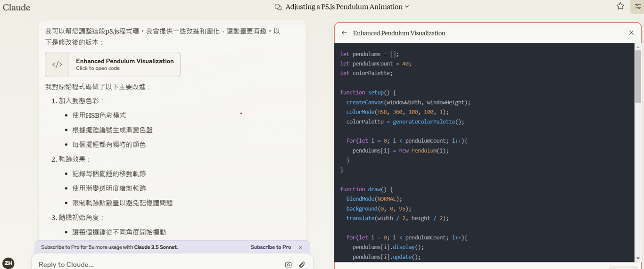Click the chat bubble icon beside title
Viewport: 644px width, 269px height.
[278, 7]
